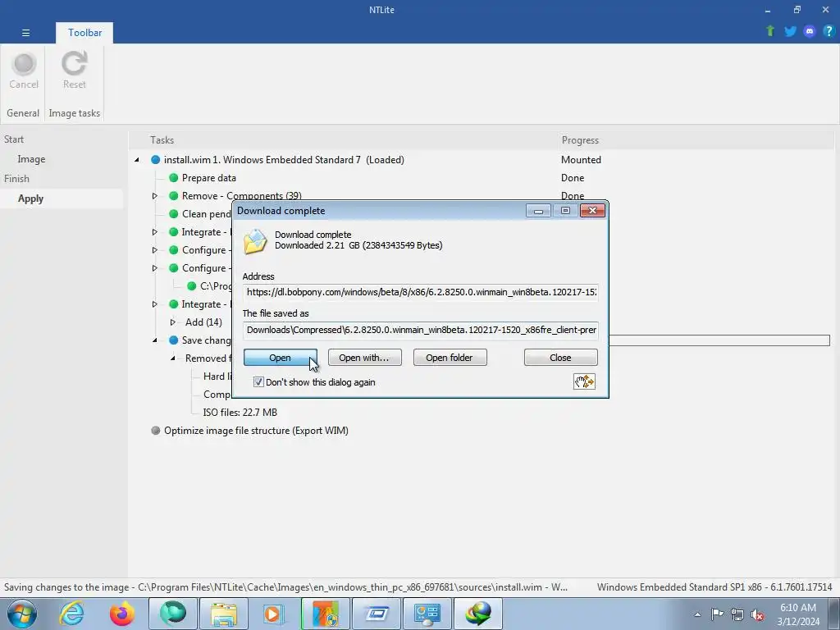Minimize the Download complete dialog
This screenshot has width=840, height=630.
(538, 211)
